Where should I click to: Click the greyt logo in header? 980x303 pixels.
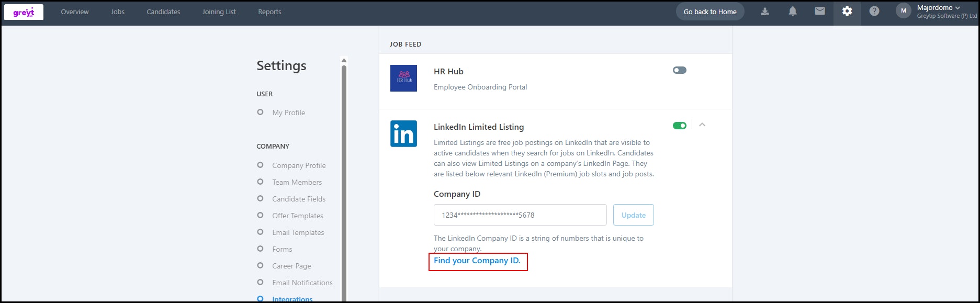[24, 12]
